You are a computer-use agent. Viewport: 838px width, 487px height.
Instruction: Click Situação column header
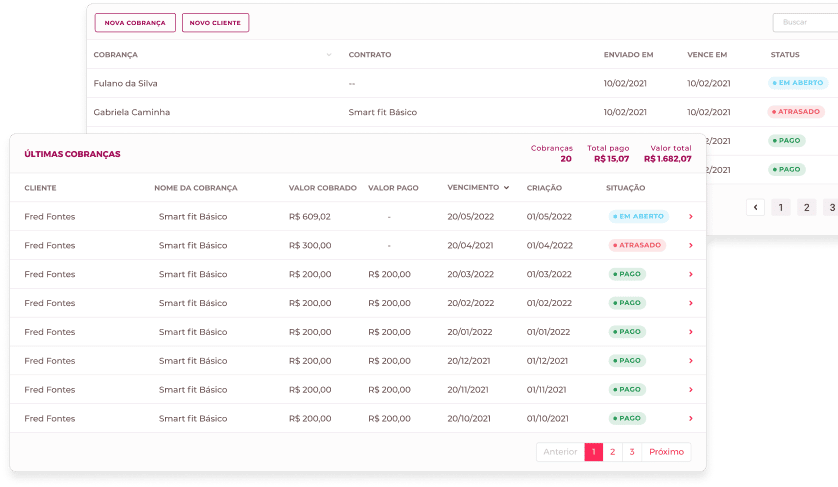(625, 188)
